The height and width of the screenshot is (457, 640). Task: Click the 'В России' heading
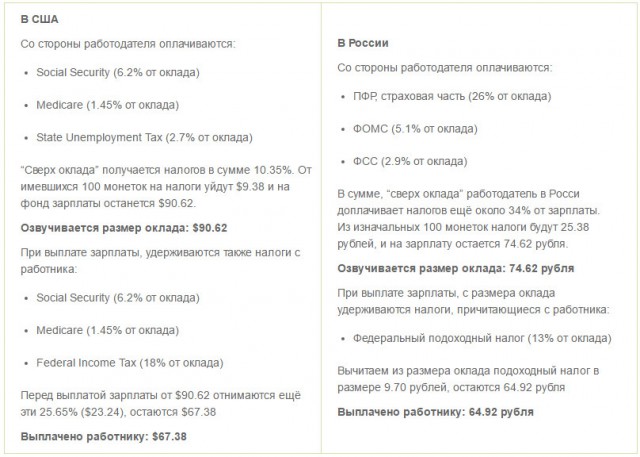[x=363, y=43]
